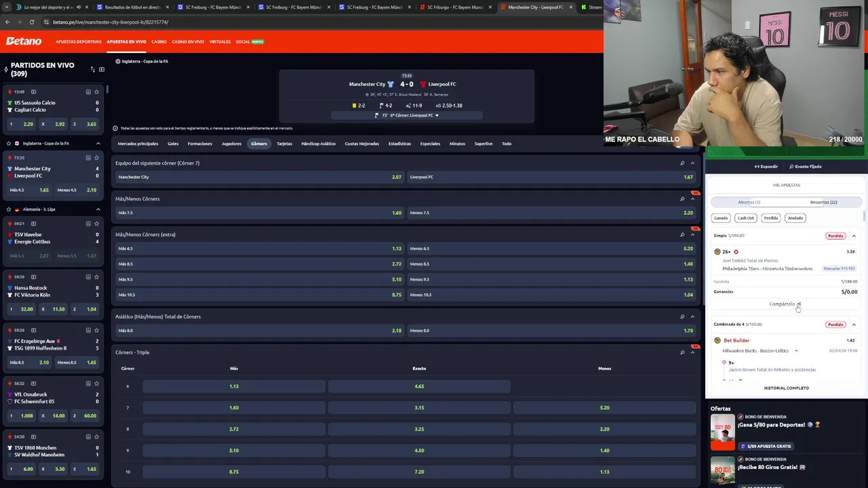Open Apuestas Deportivas in top menu
868x488 pixels.
[x=79, y=42]
